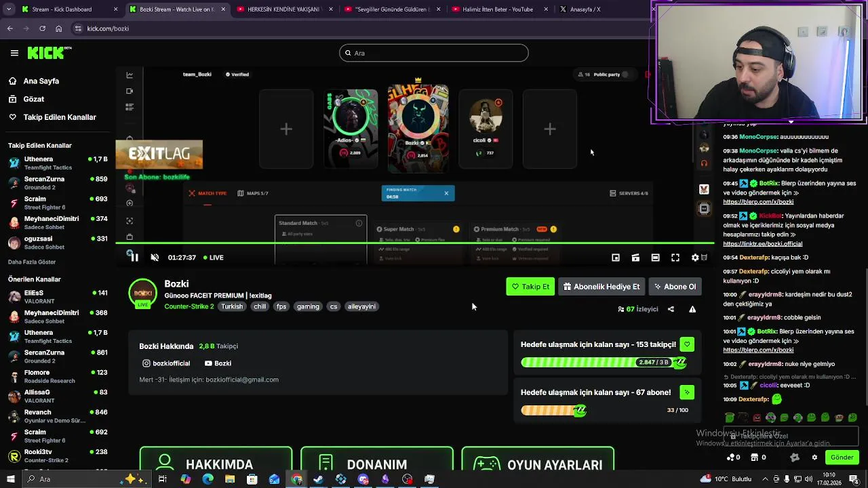Screen dimensions: 868x488
Task: Click Abonelik Hediye Et button
Action: click(601, 287)
